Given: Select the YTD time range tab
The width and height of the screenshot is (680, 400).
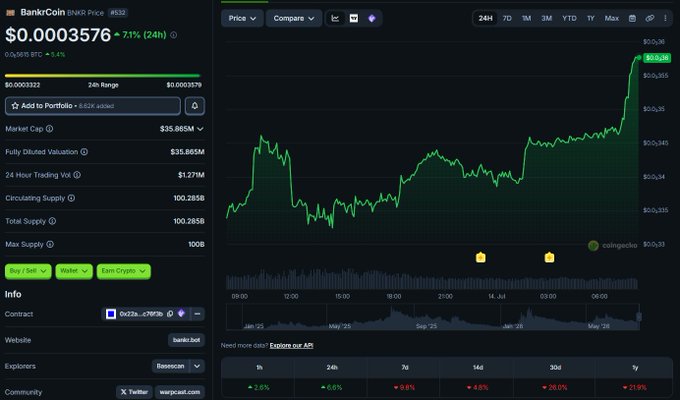Looking at the screenshot, I should (x=569, y=18).
